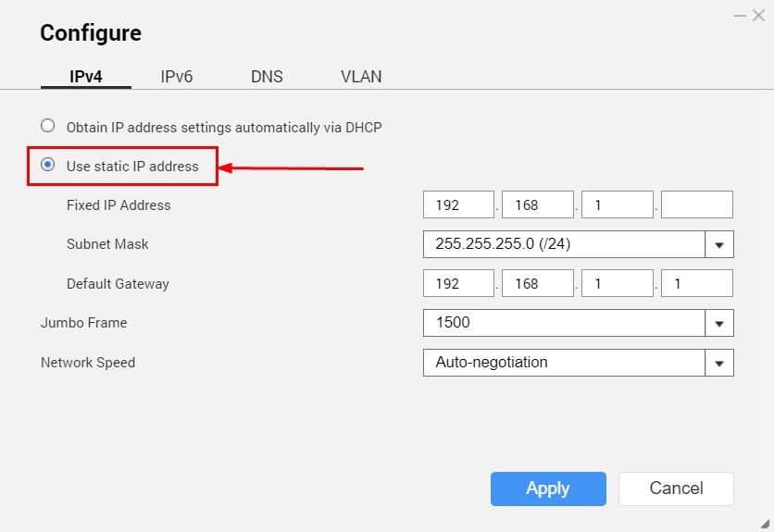
Task: Select the first Default Gateway octet field
Action: (x=458, y=284)
